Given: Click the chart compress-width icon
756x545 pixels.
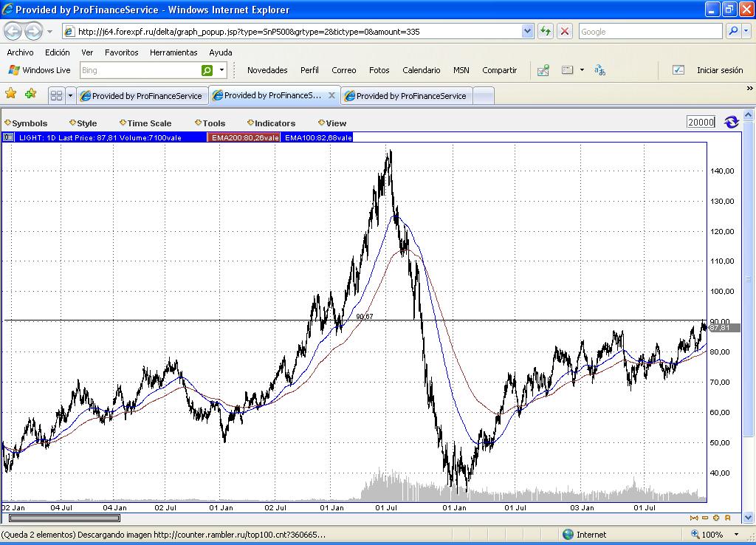Looking at the screenshot, I should (x=694, y=518).
